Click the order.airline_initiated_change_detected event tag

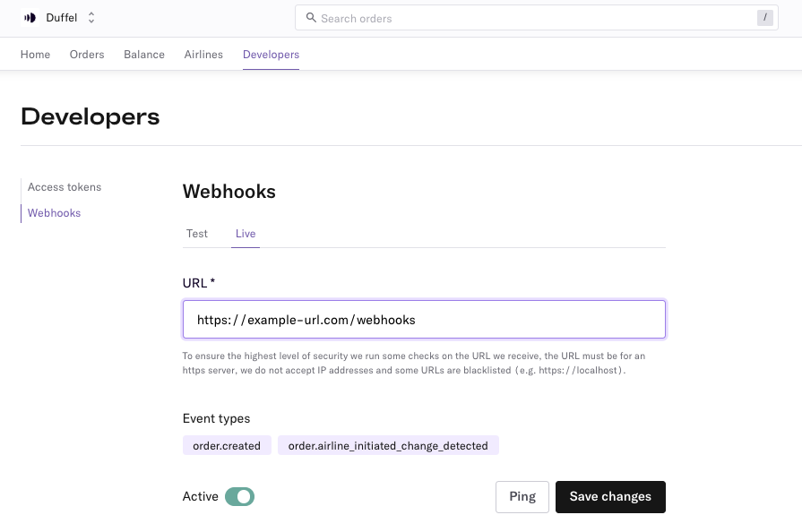(x=388, y=445)
